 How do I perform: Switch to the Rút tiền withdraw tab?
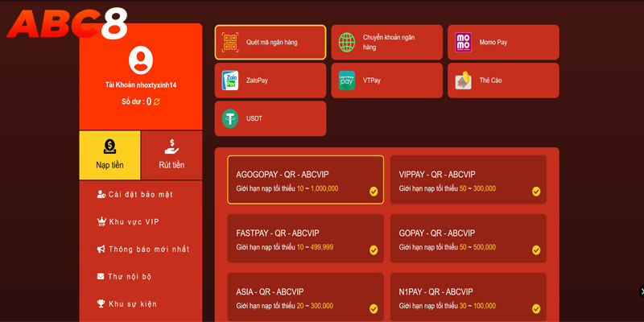[171, 155]
